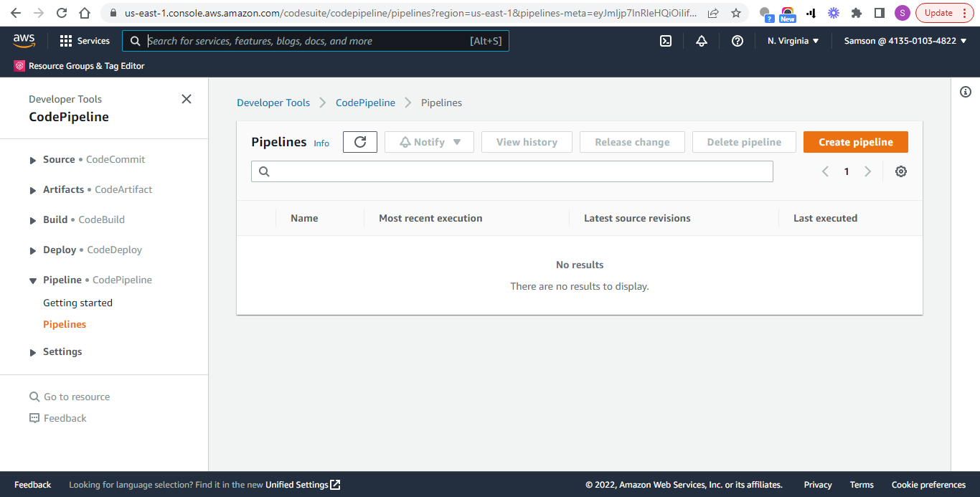
Task: Open the pipelines table preferences gear
Action: (900, 171)
